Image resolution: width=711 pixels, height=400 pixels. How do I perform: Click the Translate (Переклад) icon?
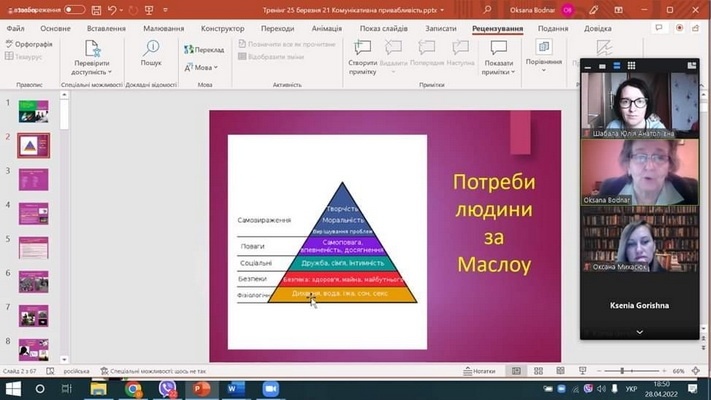coord(204,49)
